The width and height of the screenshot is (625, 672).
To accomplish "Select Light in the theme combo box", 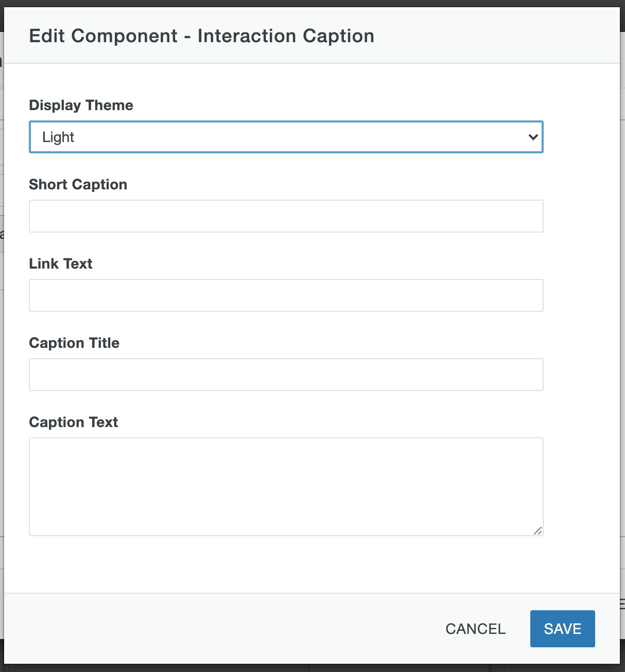I will click(286, 137).
